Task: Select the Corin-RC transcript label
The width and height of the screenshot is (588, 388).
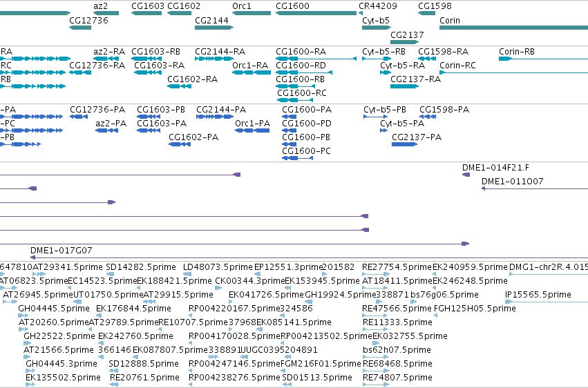Action: (x=457, y=65)
